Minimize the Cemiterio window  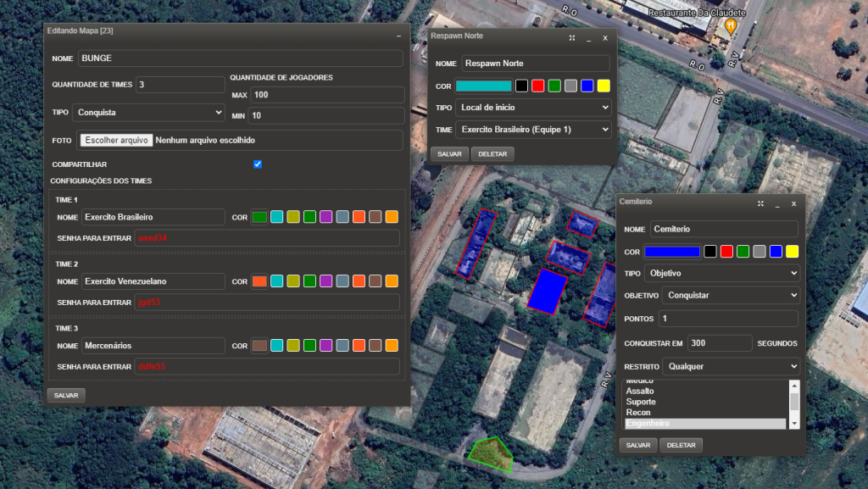click(776, 203)
